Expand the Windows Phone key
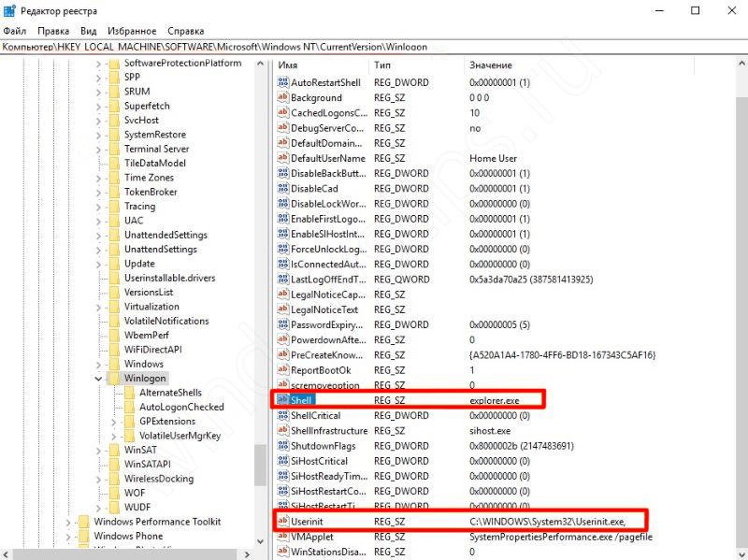 pos(68,537)
